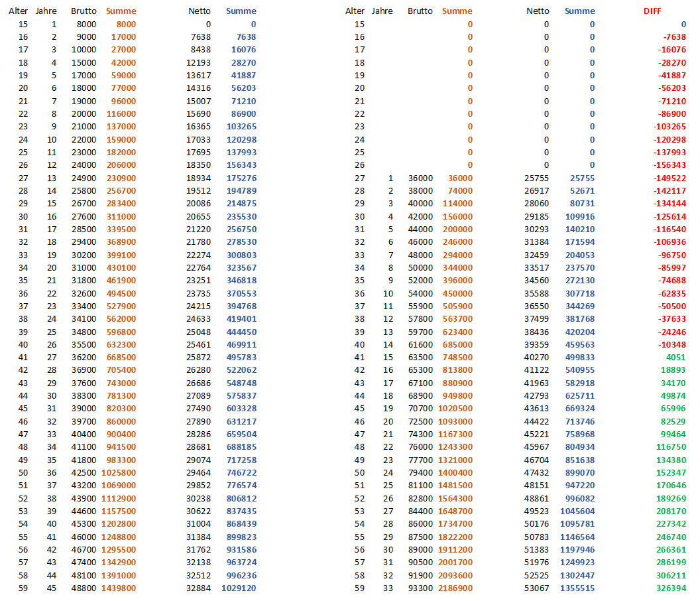Select the orange sum 1093000
The height and width of the screenshot is (601, 700).
(x=455, y=421)
